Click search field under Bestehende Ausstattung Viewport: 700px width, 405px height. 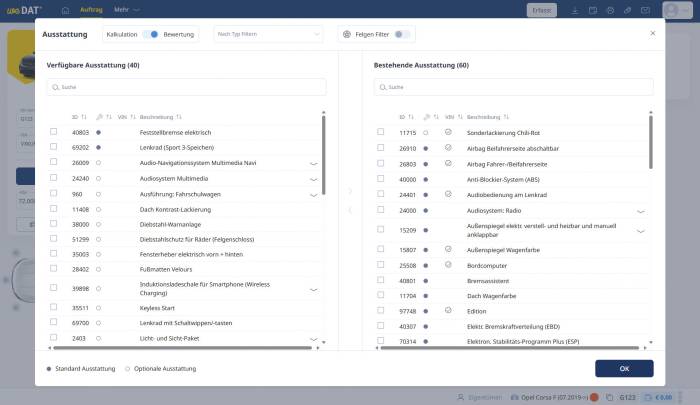(512, 87)
